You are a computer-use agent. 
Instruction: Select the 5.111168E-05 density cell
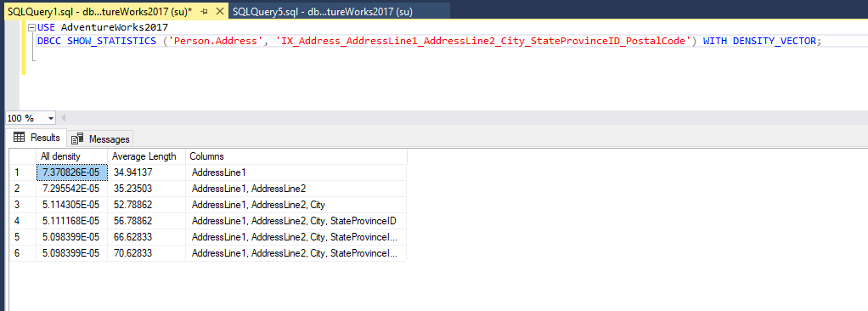[72, 221]
